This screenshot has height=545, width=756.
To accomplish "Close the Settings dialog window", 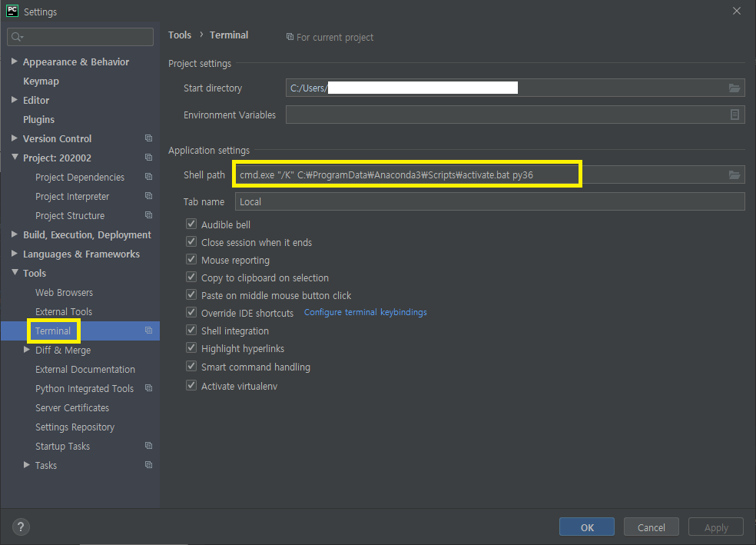I will [736, 11].
